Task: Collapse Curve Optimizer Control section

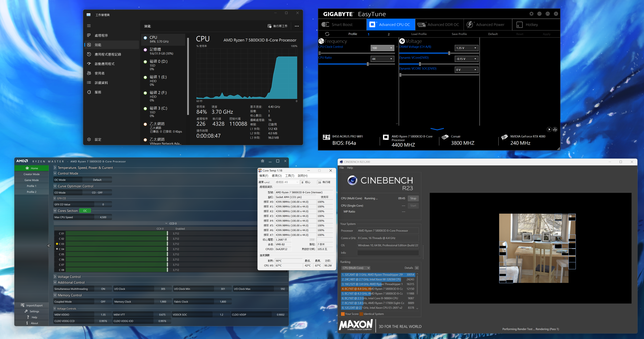Action: coord(55,186)
